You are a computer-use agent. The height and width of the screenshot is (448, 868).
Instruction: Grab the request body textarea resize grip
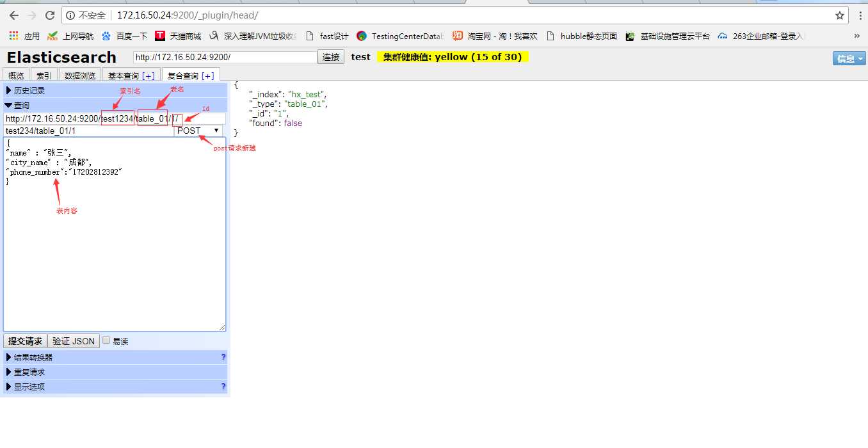(x=222, y=328)
